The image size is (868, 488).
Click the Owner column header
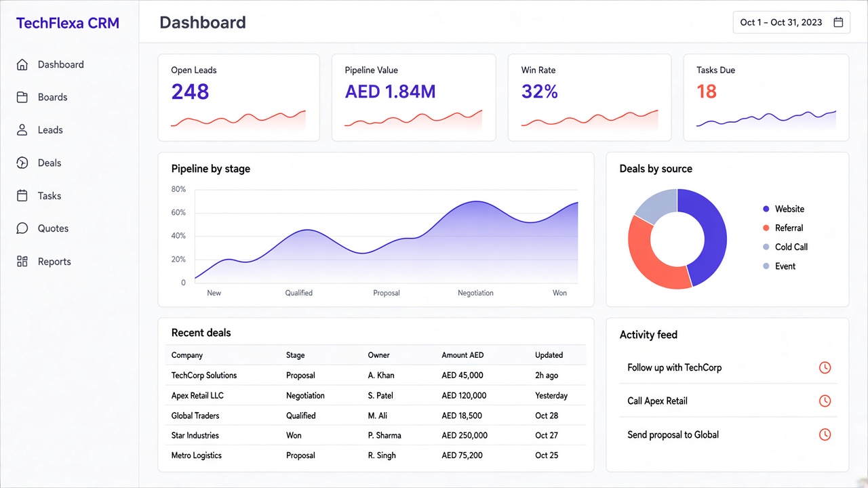click(x=379, y=355)
